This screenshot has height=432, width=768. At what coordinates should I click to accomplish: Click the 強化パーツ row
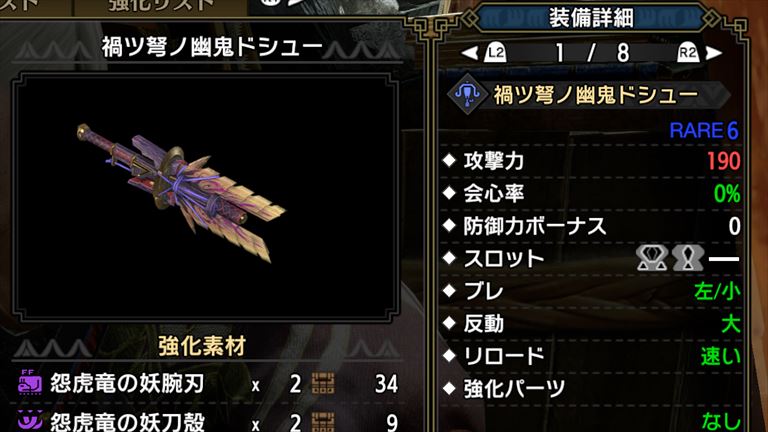click(591, 389)
